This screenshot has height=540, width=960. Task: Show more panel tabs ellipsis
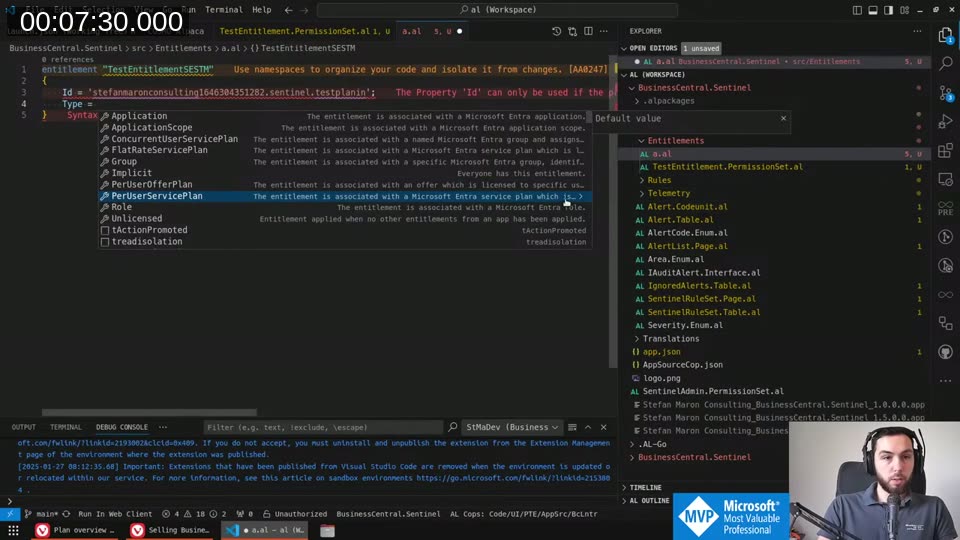(163, 427)
